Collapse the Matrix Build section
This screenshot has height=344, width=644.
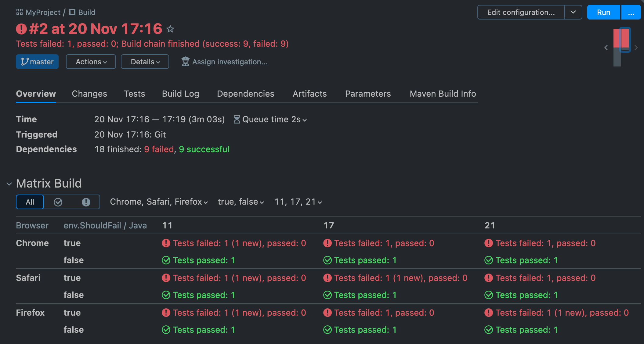[x=9, y=183]
